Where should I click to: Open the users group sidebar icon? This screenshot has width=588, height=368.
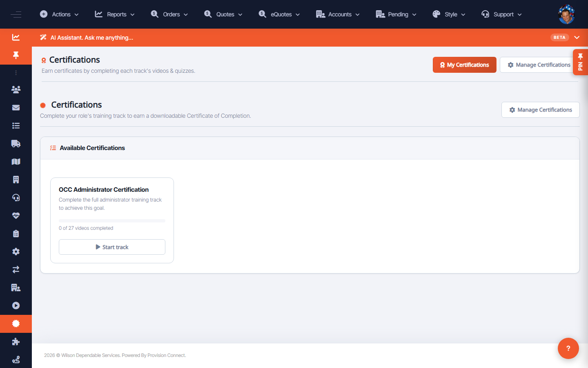(16, 90)
